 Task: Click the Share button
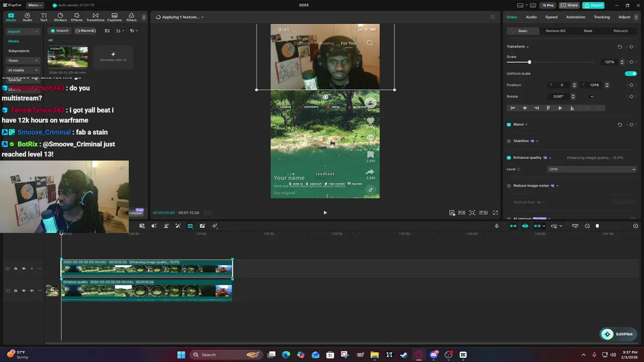569,5
